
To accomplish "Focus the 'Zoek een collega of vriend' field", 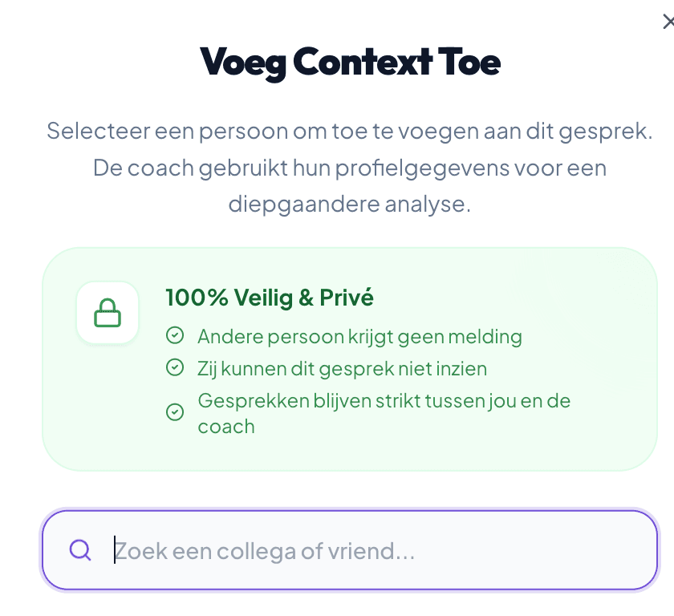I will point(321,551).
